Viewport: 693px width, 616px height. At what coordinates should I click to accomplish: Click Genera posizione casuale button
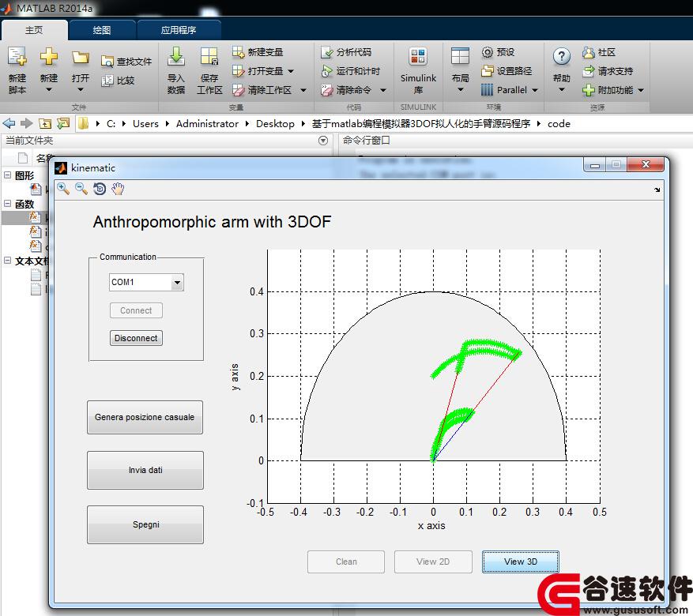(x=145, y=417)
